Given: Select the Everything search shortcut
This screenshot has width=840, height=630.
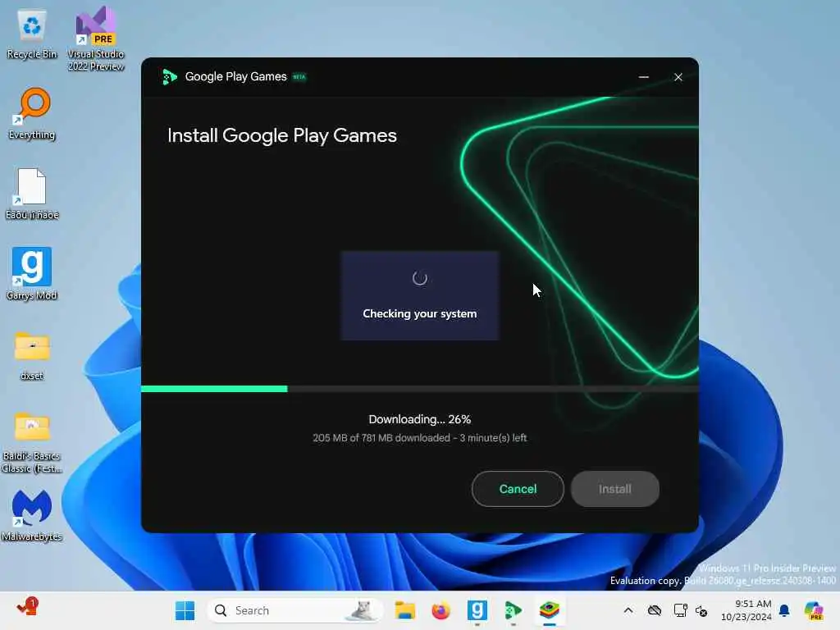Looking at the screenshot, I should click(x=32, y=114).
